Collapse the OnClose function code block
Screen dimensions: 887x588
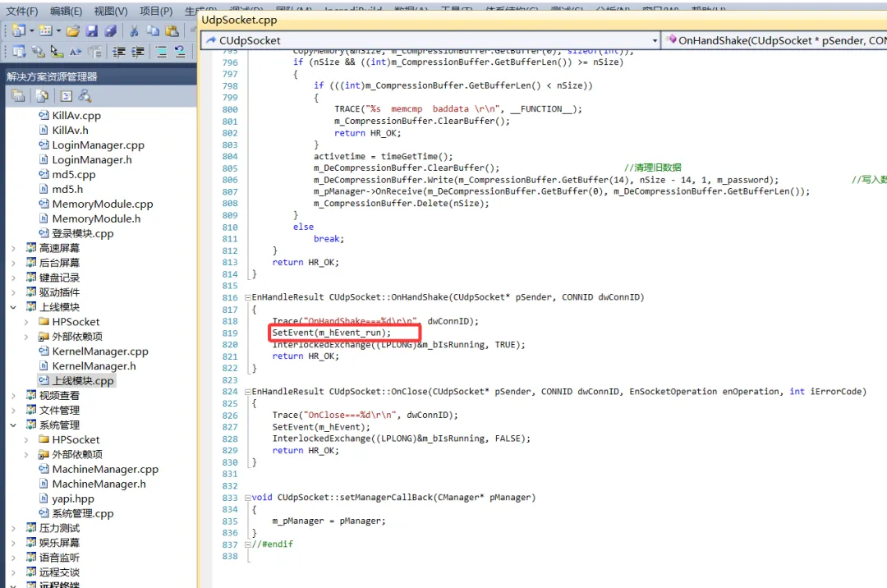coord(248,391)
